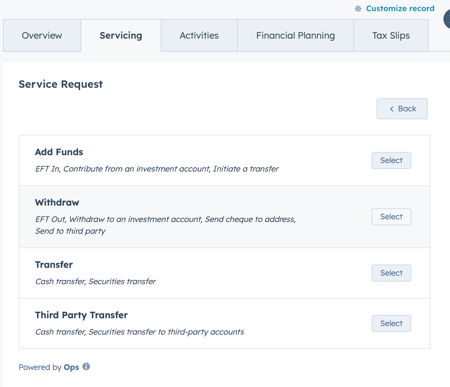Screen dimensions: 450x387
Task: Go to the Tax Slips tab
Action: pos(391,35)
